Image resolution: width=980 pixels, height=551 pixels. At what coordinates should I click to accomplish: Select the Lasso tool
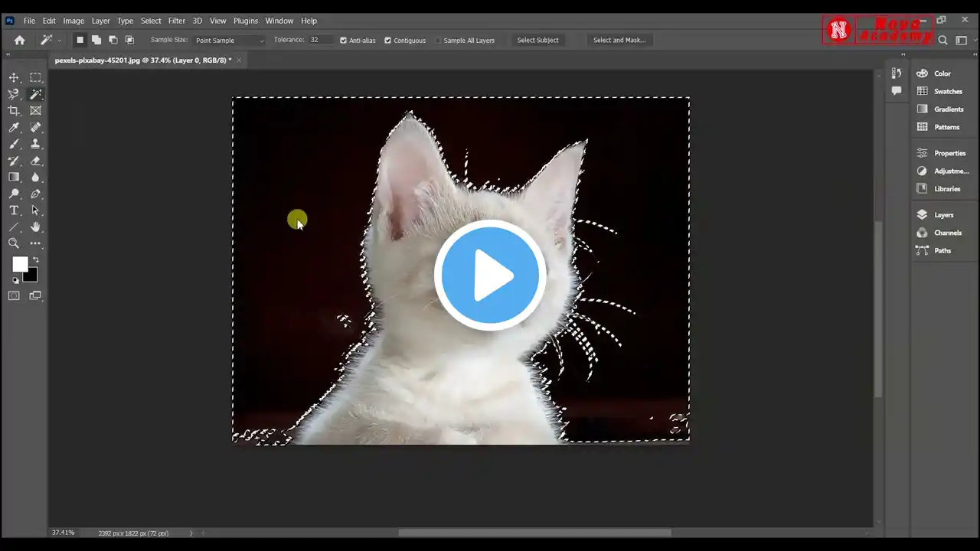point(14,94)
